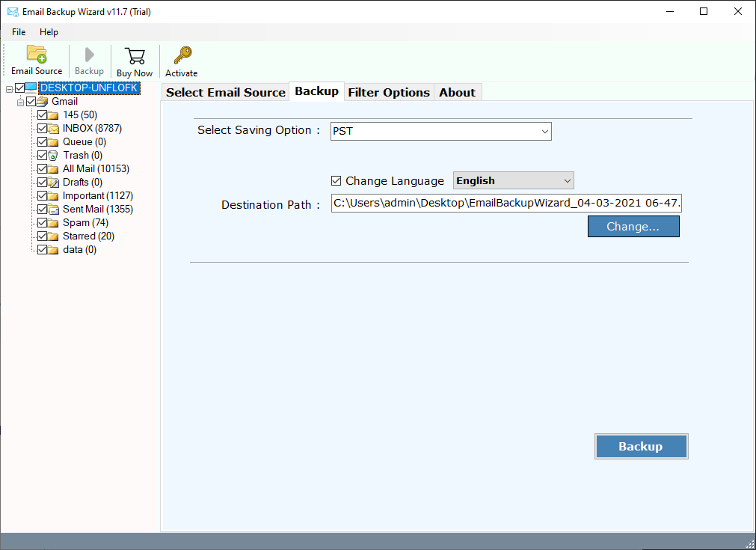Click the Spam folder icon
The height and width of the screenshot is (550, 756).
(x=53, y=223)
